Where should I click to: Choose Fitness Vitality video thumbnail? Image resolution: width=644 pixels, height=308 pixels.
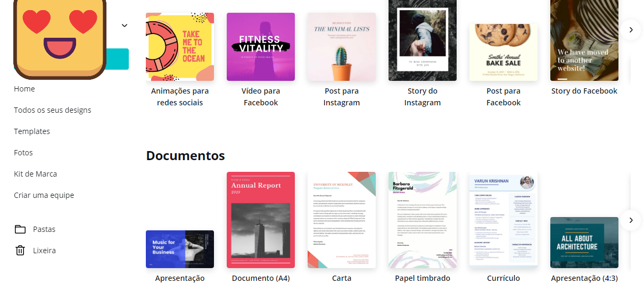click(x=261, y=47)
